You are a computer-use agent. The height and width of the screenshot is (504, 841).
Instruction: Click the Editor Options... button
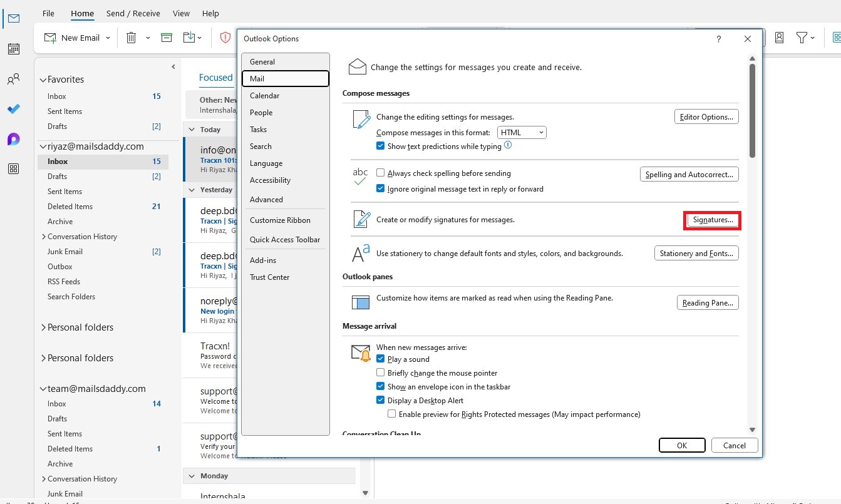[x=706, y=117]
